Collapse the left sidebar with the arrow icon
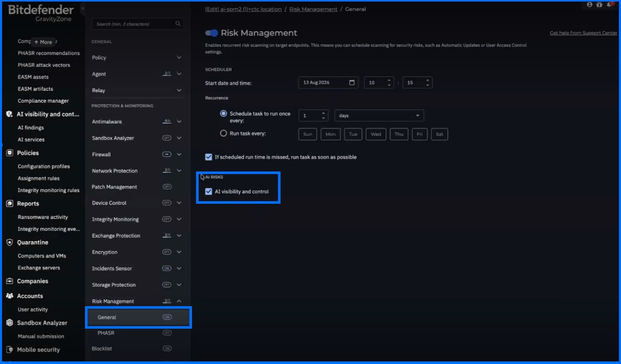 (83, 9)
